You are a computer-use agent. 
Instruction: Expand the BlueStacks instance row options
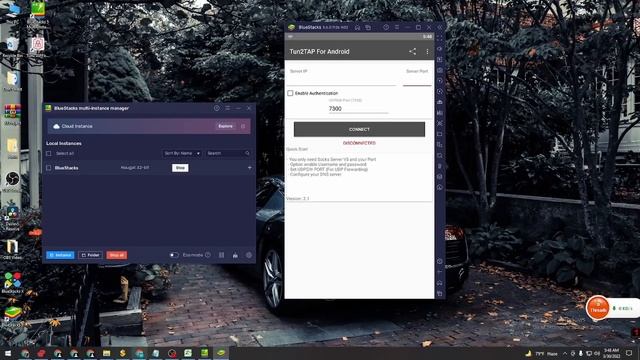click(x=249, y=168)
